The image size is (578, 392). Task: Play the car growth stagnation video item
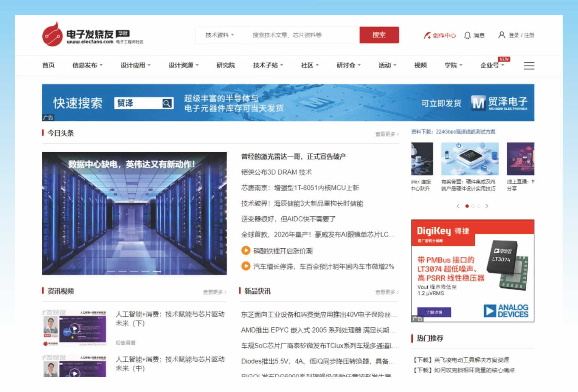click(246, 266)
